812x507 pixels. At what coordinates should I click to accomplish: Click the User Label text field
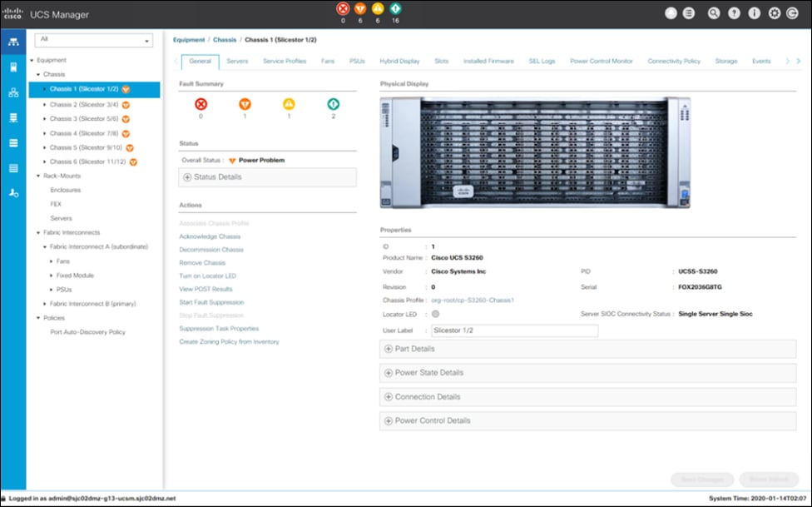click(x=515, y=331)
